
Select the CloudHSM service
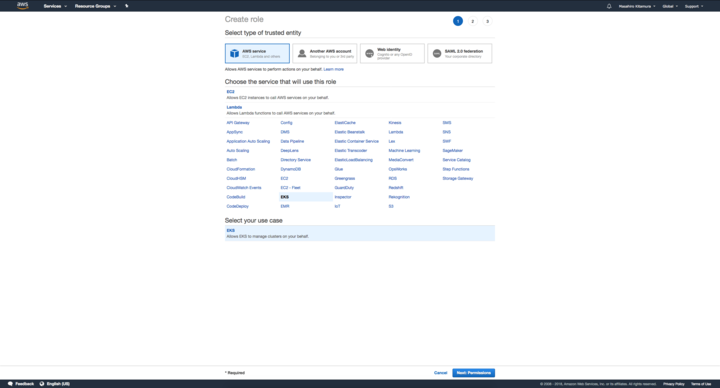pyautogui.click(x=236, y=178)
